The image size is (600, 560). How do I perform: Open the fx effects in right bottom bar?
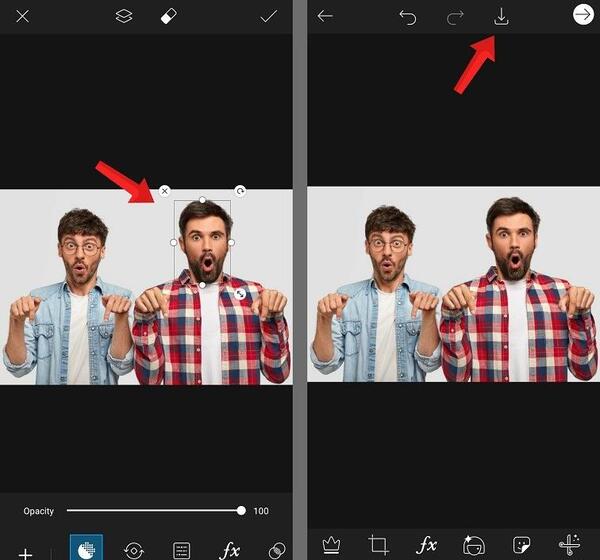[x=426, y=544]
